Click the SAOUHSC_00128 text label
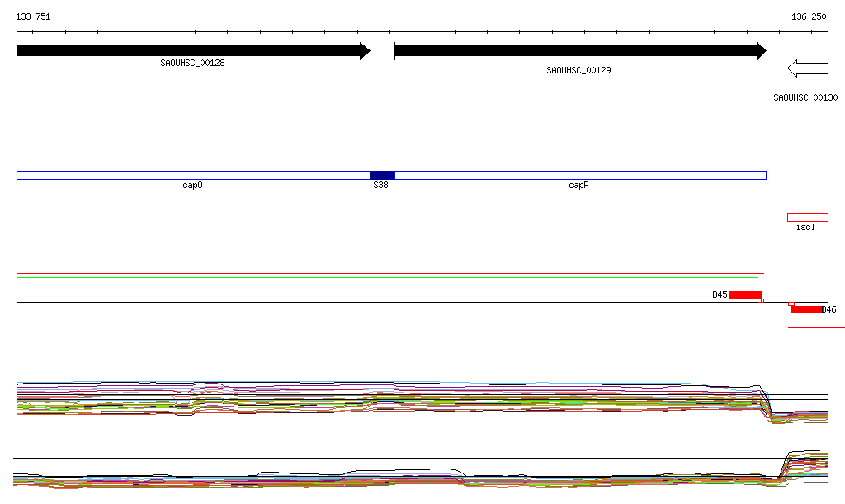Image resolution: width=845 pixels, height=504 pixels. coord(192,63)
